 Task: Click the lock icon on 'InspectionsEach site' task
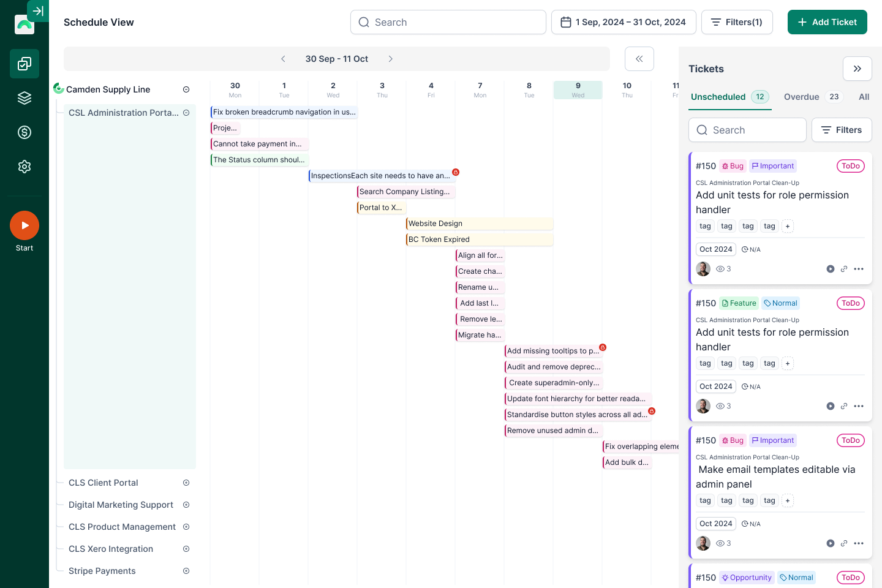click(x=456, y=172)
